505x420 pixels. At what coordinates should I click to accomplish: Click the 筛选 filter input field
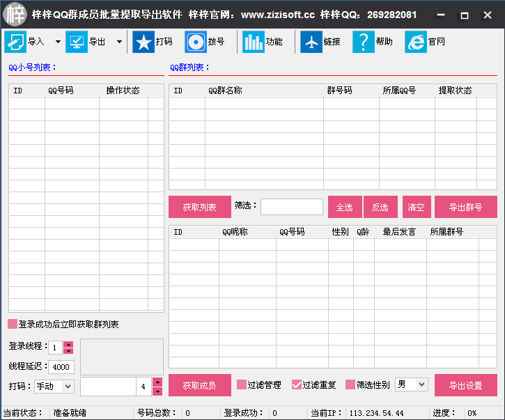[x=292, y=206]
